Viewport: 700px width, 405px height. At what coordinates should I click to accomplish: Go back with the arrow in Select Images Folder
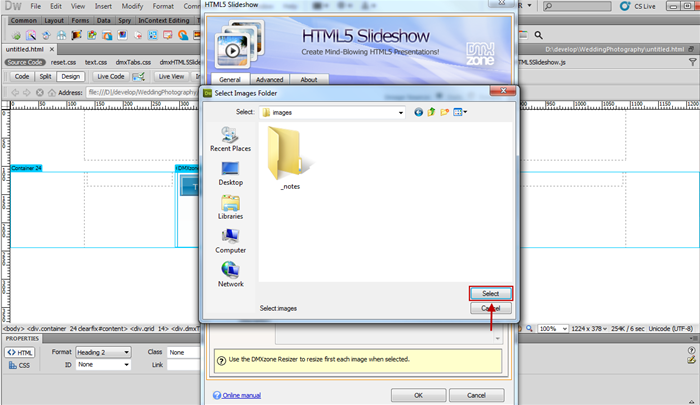pos(418,112)
